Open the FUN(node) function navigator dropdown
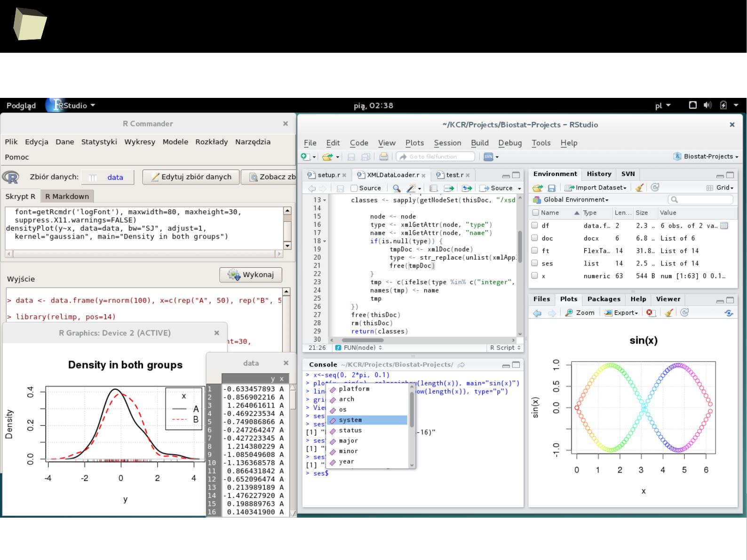 359,348
